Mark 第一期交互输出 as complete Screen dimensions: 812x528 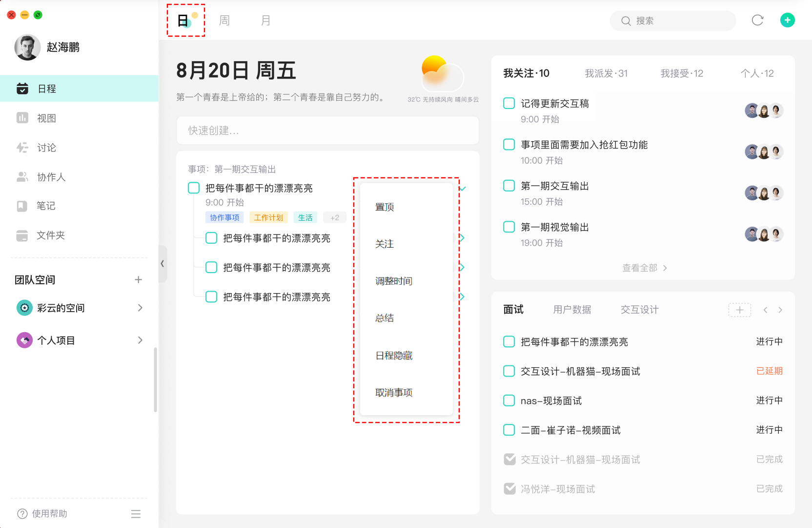[509, 186]
